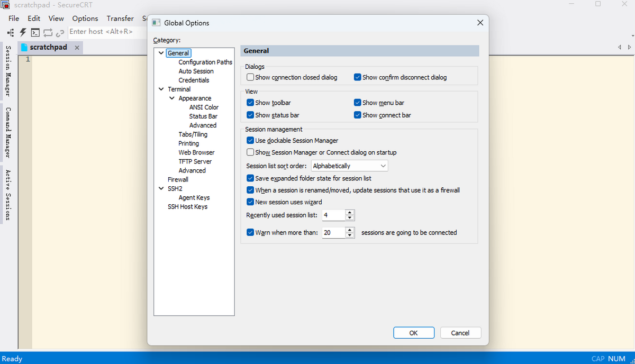Viewport: 635px width, 364px height.
Task: Increase Warn when more than value
Action: [349, 230]
